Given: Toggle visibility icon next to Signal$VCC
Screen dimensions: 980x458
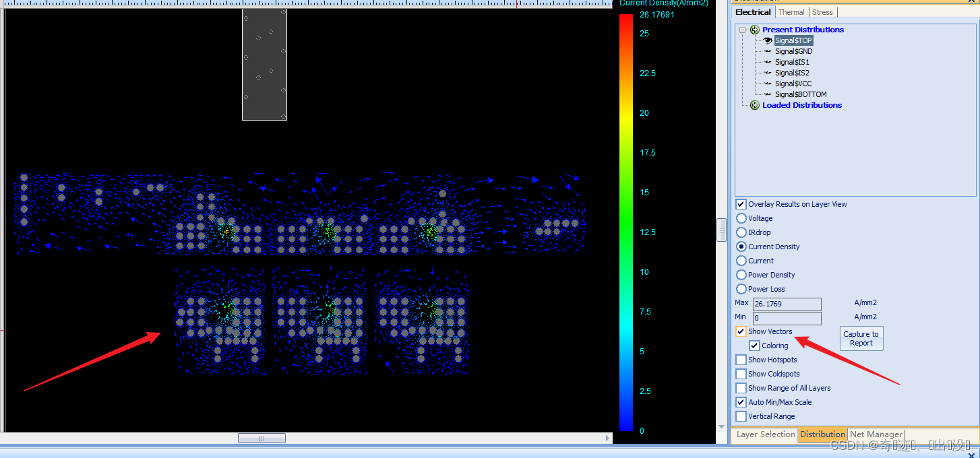Looking at the screenshot, I should point(768,84).
